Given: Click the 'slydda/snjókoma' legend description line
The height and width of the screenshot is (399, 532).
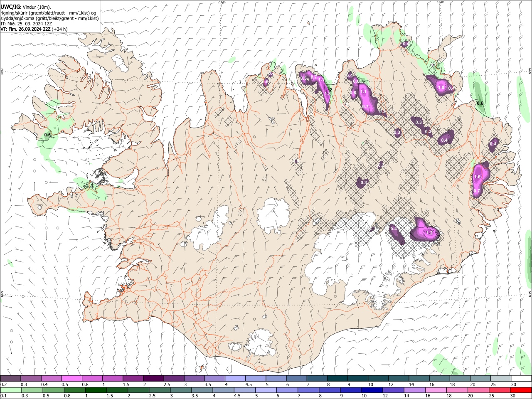Looking at the screenshot, I should point(49,18).
